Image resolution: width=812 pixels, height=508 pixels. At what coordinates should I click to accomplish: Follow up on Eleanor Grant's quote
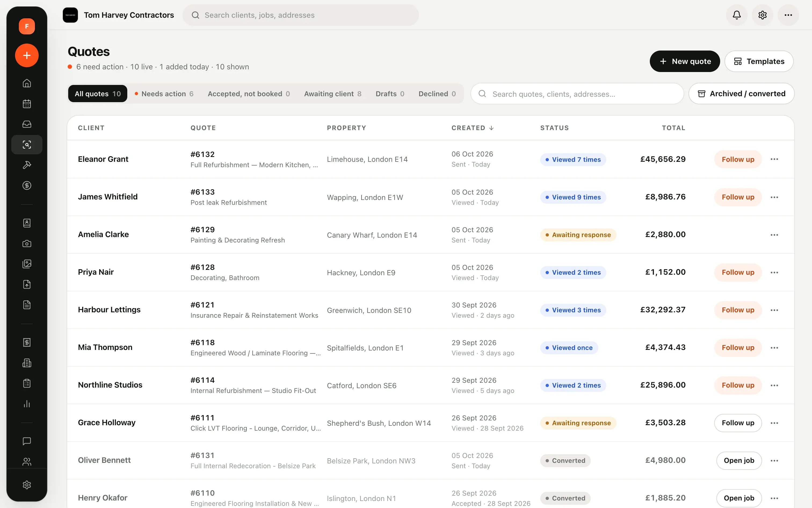tap(738, 159)
